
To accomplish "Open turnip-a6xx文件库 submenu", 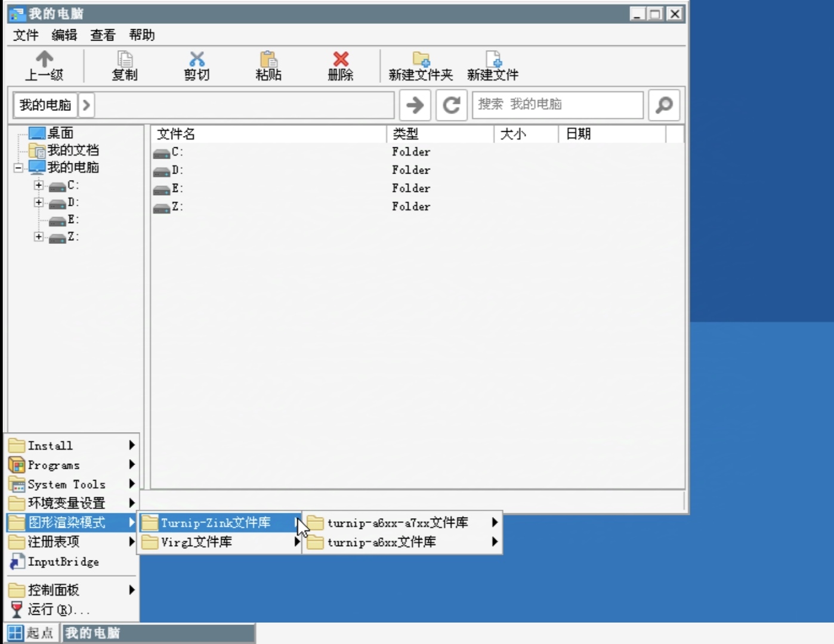I will click(403, 542).
